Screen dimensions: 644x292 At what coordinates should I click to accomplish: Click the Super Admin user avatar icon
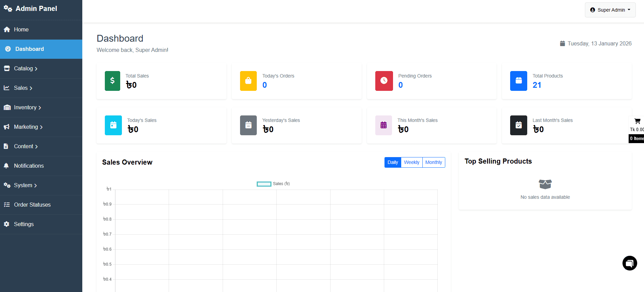click(x=592, y=10)
